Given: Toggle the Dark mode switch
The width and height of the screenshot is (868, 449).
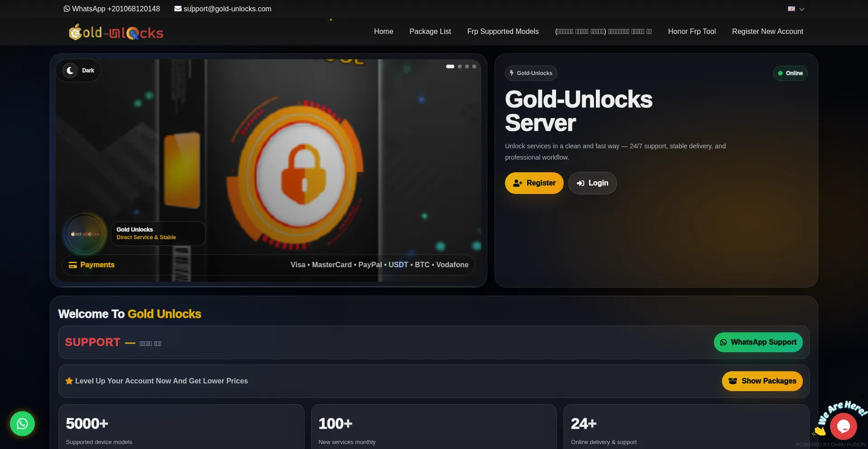Looking at the screenshot, I should pyautogui.click(x=79, y=71).
